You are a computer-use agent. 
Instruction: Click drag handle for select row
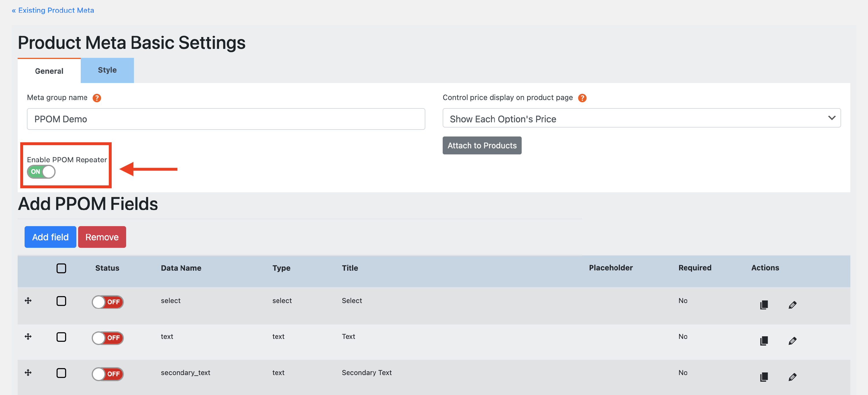28,300
